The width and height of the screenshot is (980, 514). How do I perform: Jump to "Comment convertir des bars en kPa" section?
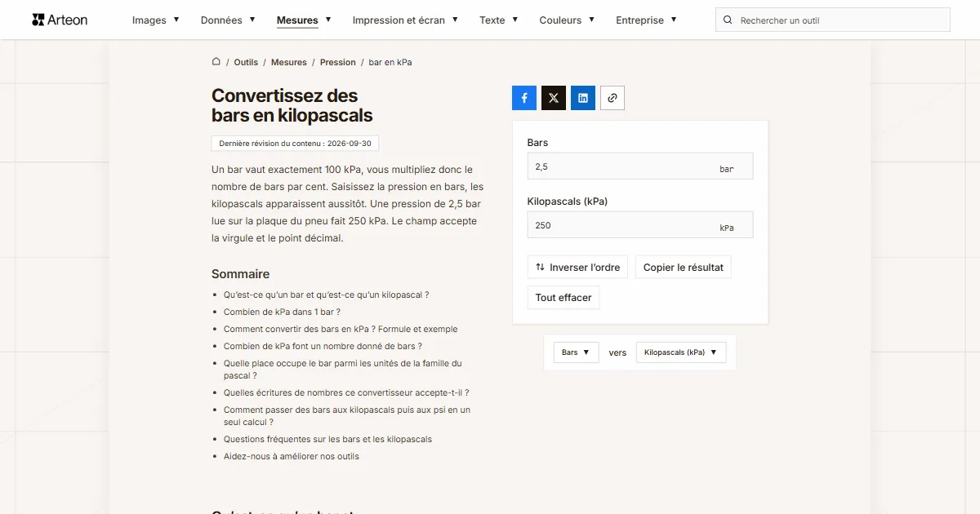tap(341, 329)
